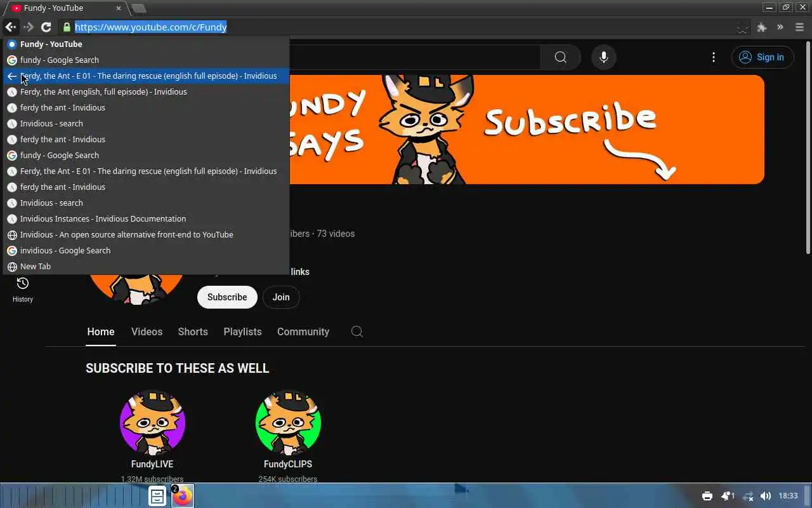Click the Firefox taskbar icon
Viewport: 812px width, 508px height.
pyautogui.click(x=183, y=496)
